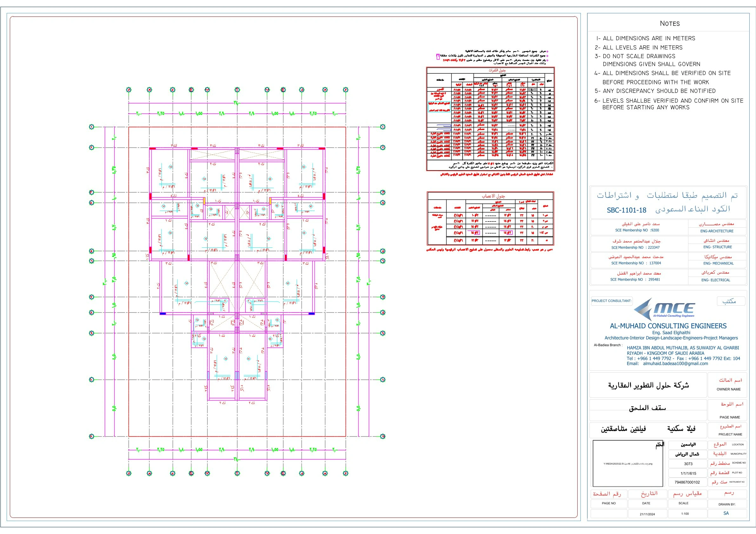This screenshot has height=534, width=756.
Task: Select the scale value 1:100
Action: tap(685, 514)
